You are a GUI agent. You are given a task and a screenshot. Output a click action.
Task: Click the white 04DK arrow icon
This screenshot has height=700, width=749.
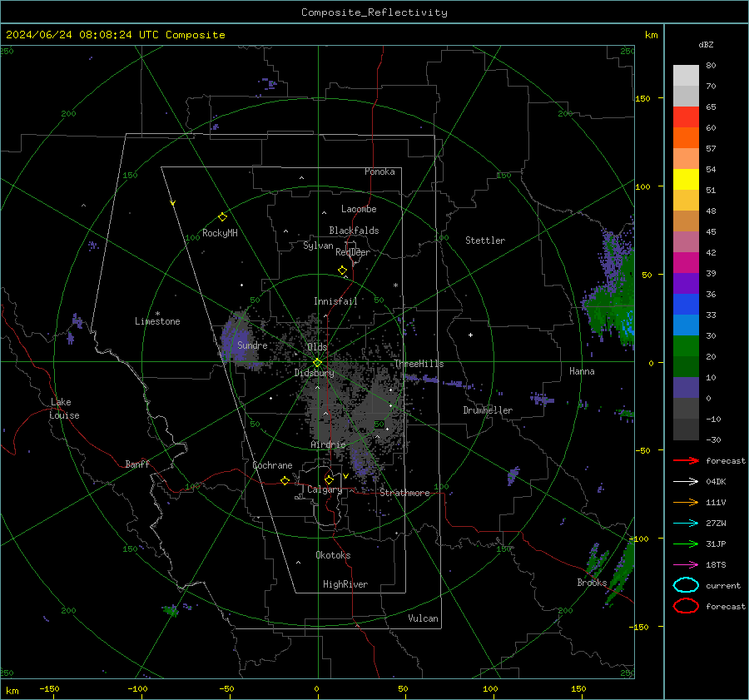coord(686,482)
